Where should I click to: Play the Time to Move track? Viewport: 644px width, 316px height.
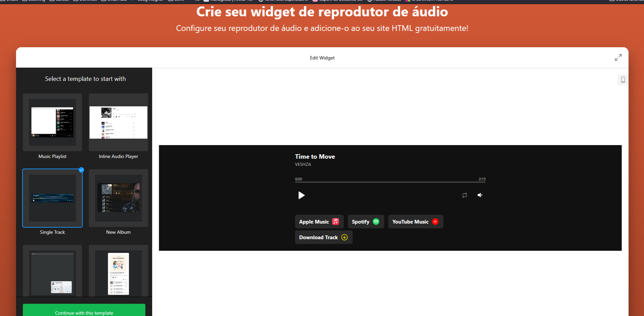pyautogui.click(x=301, y=195)
